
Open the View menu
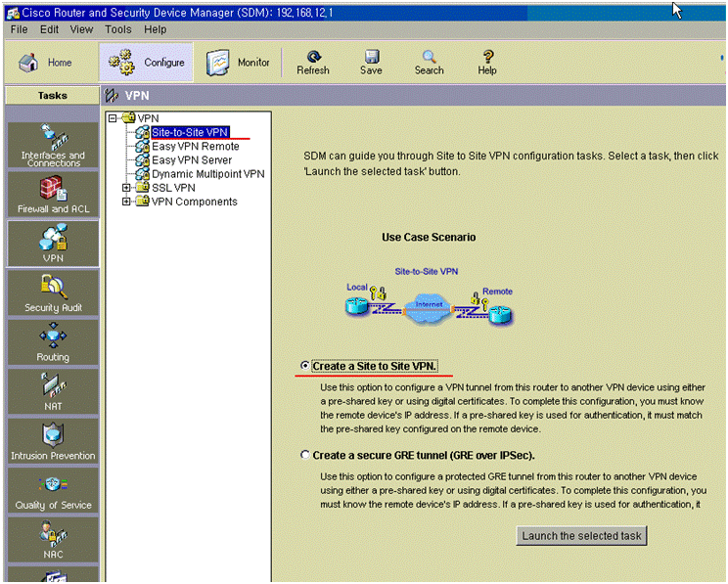coord(82,29)
